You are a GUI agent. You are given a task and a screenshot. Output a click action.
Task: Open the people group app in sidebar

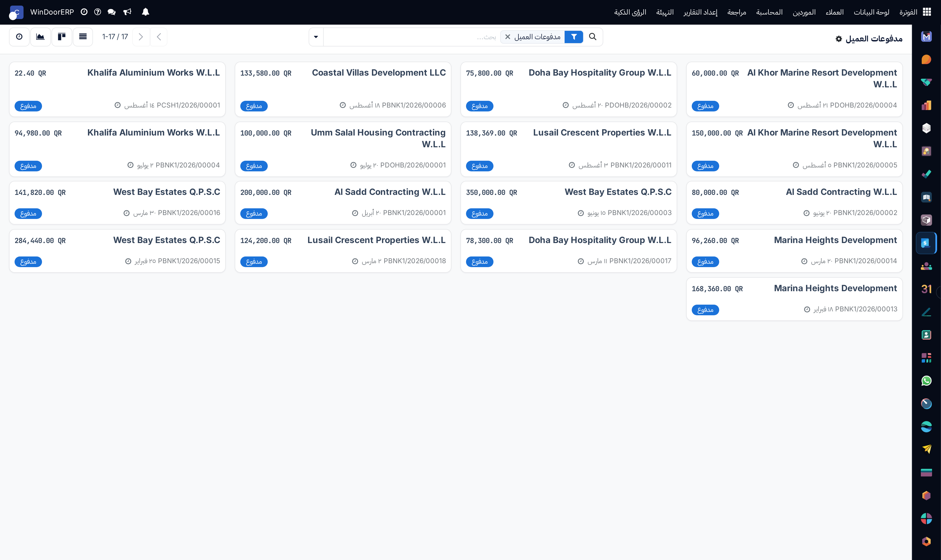(x=926, y=266)
